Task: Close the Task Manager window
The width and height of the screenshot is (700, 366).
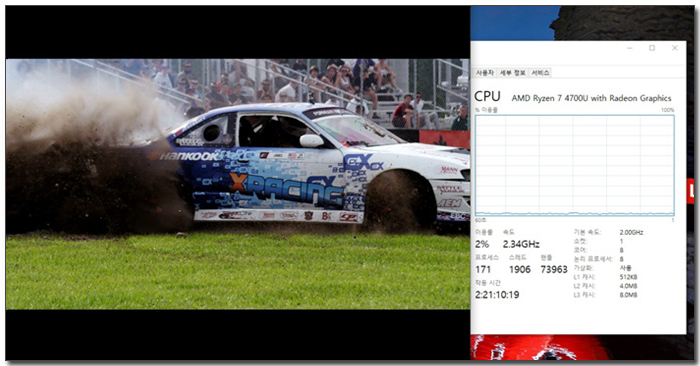Action: point(675,48)
